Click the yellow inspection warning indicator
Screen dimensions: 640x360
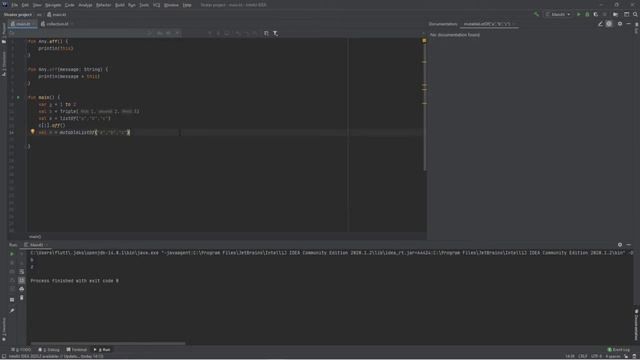point(424,40)
